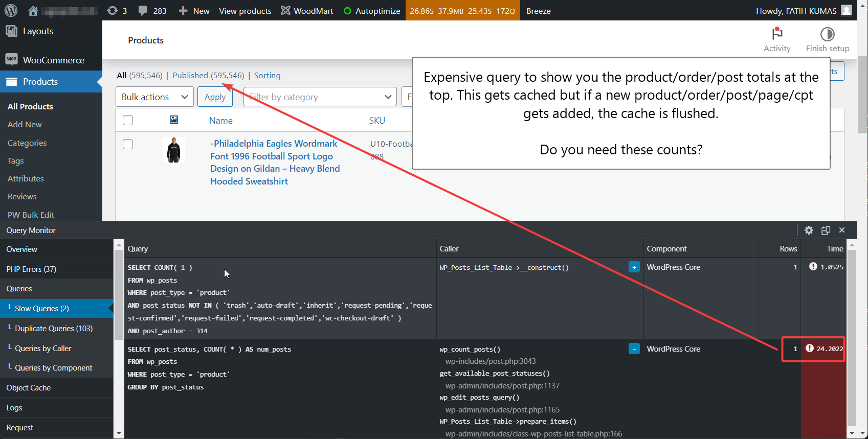Open Duplicate Queries (103) panel
The image size is (868, 439).
coord(56,328)
